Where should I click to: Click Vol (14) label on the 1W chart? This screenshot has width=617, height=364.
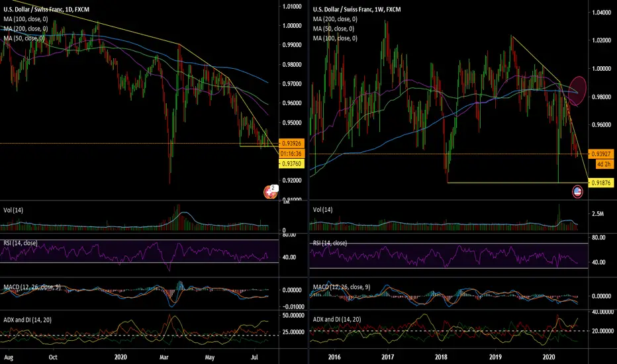point(322,210)
